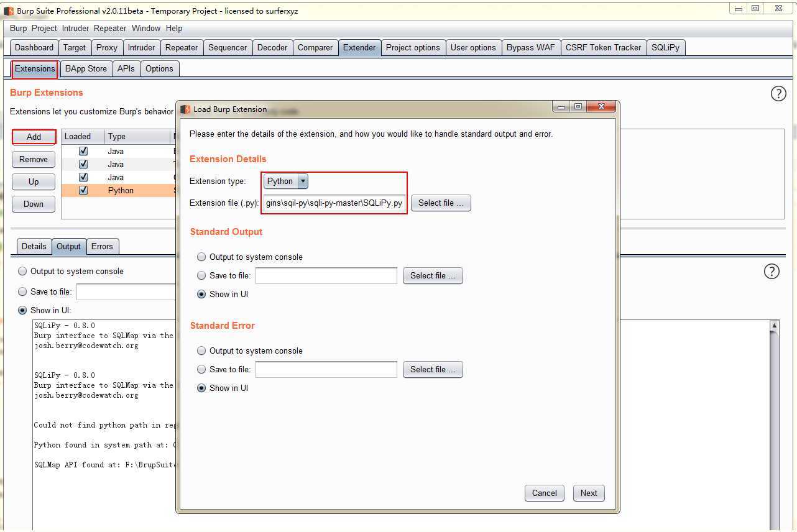Viewport: 797px width, 532px height.
Task: Switch to the Project options tab
Action: click(413, 47)
